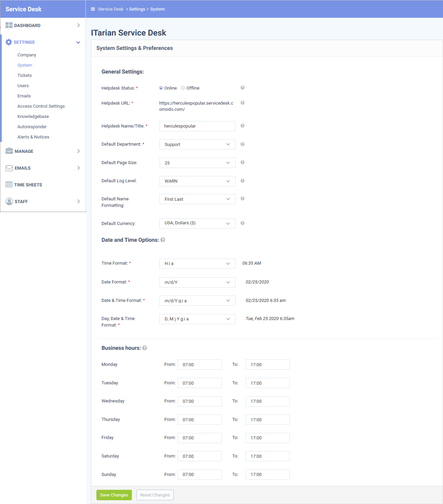Open the Autoresponder settings page
This screenshot has width=443, height=504.
tap(32, 127)
